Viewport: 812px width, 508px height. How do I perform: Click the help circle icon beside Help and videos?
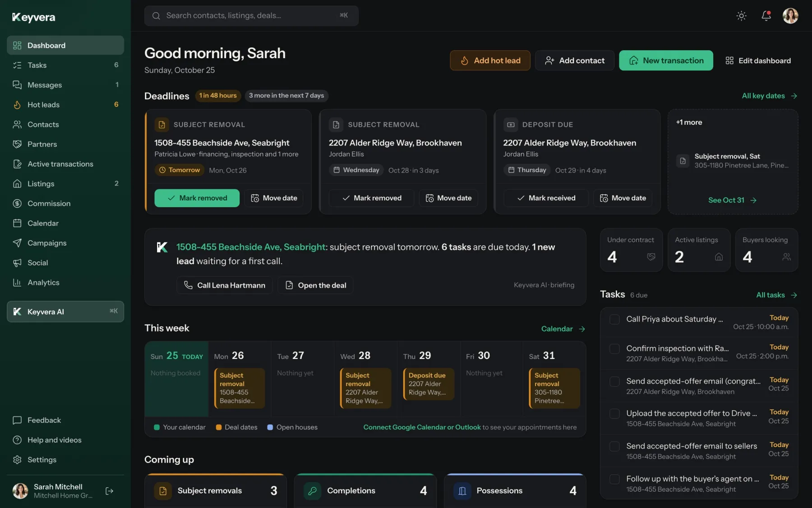17,440
